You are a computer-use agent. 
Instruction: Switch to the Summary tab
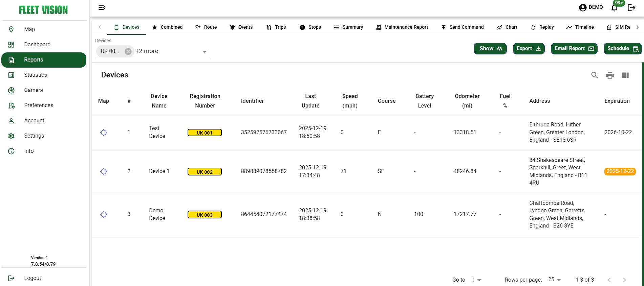(x=348, y=27)
